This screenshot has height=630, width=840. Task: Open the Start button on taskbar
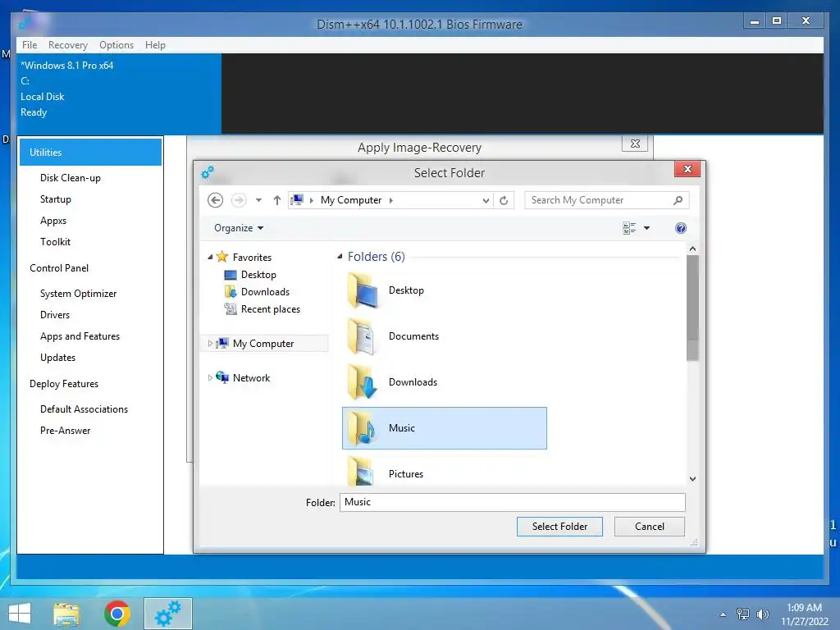20,614
